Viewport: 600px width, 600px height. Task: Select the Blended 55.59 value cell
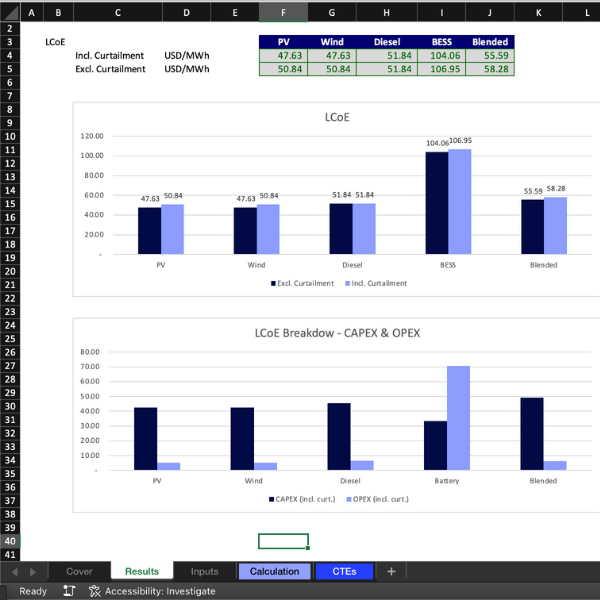coord(489,56)
